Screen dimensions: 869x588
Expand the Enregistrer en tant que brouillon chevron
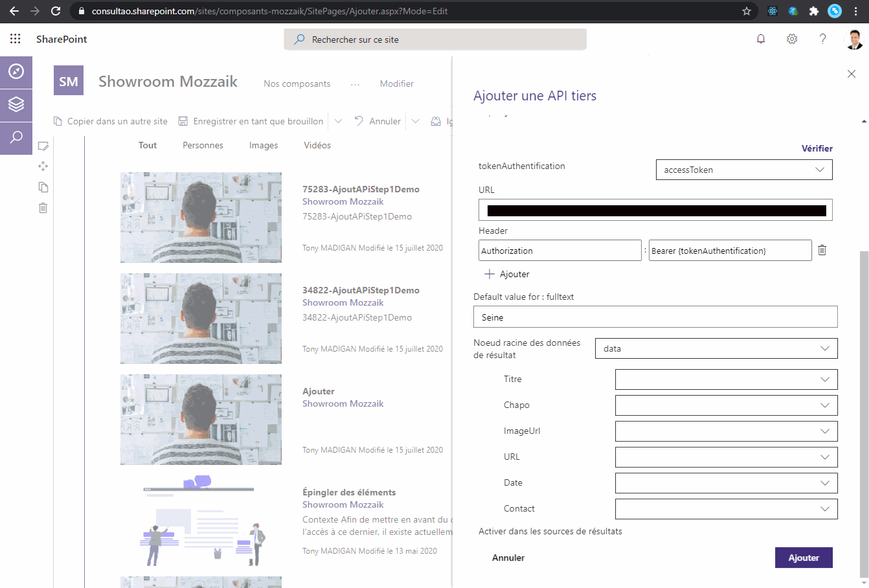point(338,121)
